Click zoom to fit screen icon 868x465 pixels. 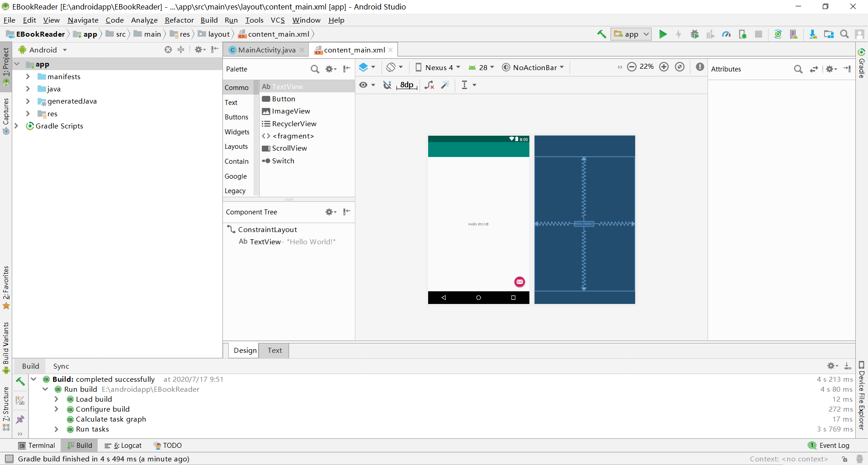(x=679, y=67)
